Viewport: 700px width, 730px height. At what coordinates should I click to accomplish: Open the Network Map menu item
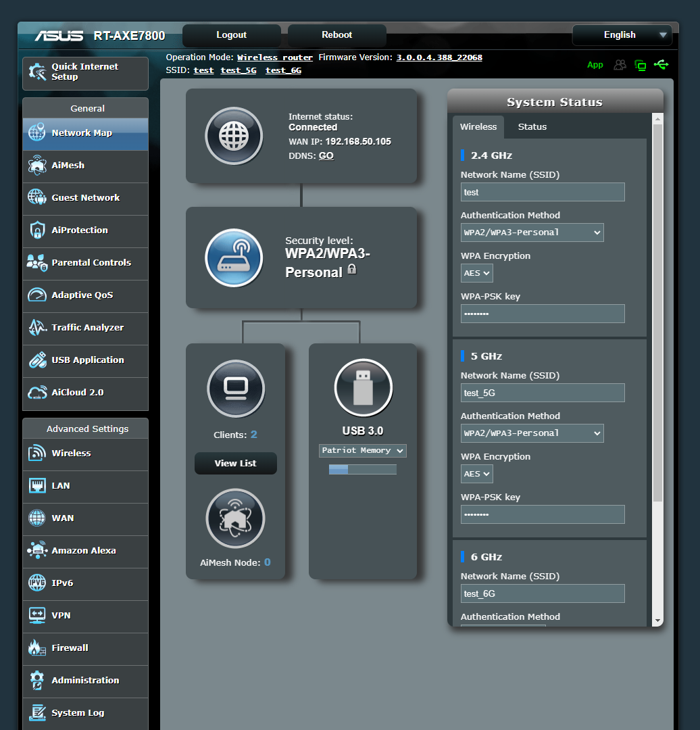(x=85, y=134)
